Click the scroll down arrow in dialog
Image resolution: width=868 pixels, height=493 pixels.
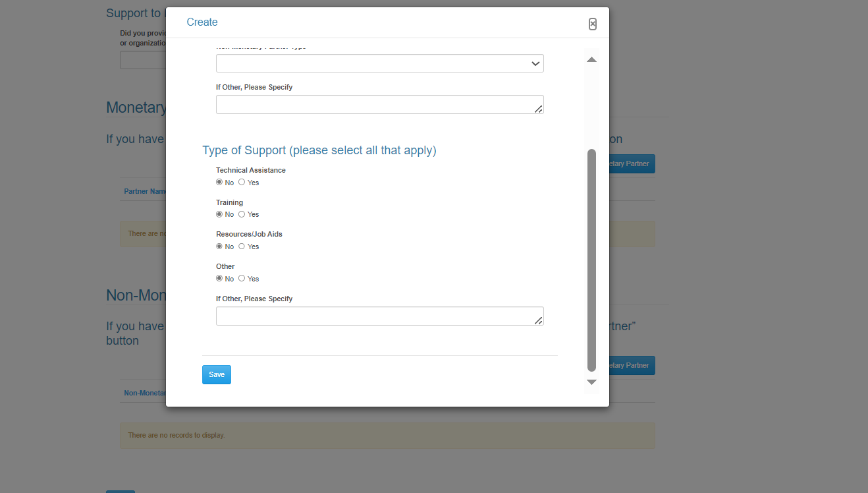tap(591, 382)
